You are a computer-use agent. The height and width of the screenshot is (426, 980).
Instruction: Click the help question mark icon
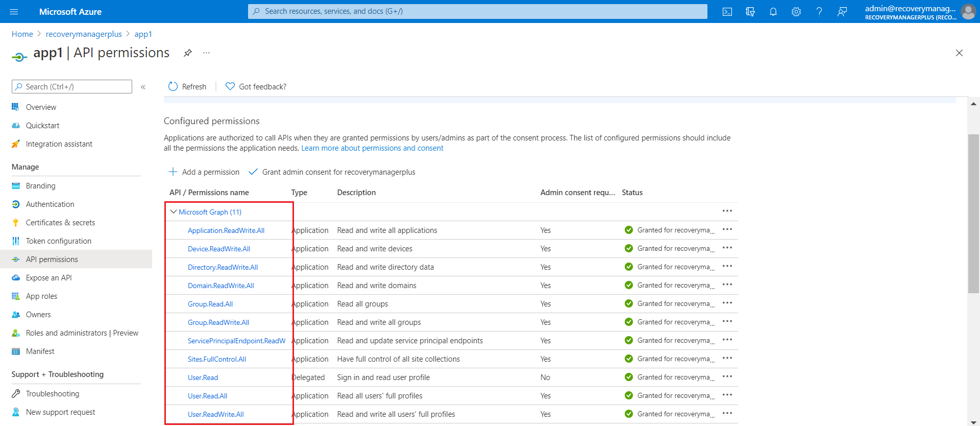[819, 12]
